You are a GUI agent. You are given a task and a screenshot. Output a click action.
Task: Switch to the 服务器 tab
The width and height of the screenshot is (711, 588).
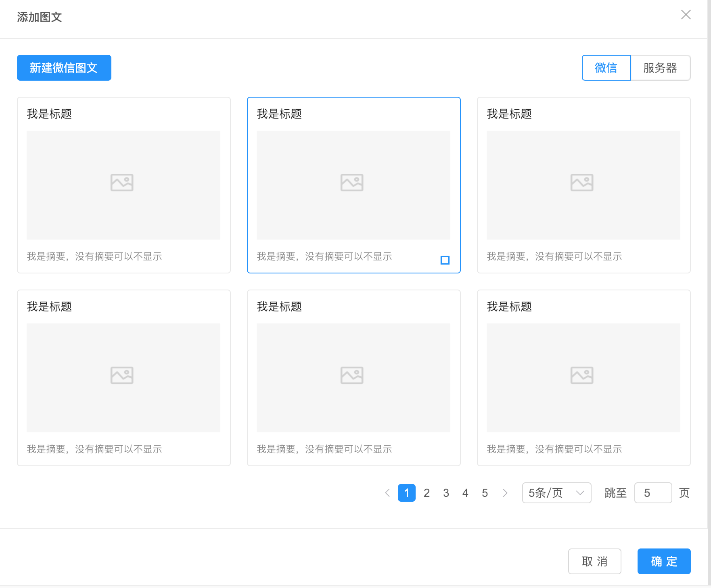660,68
